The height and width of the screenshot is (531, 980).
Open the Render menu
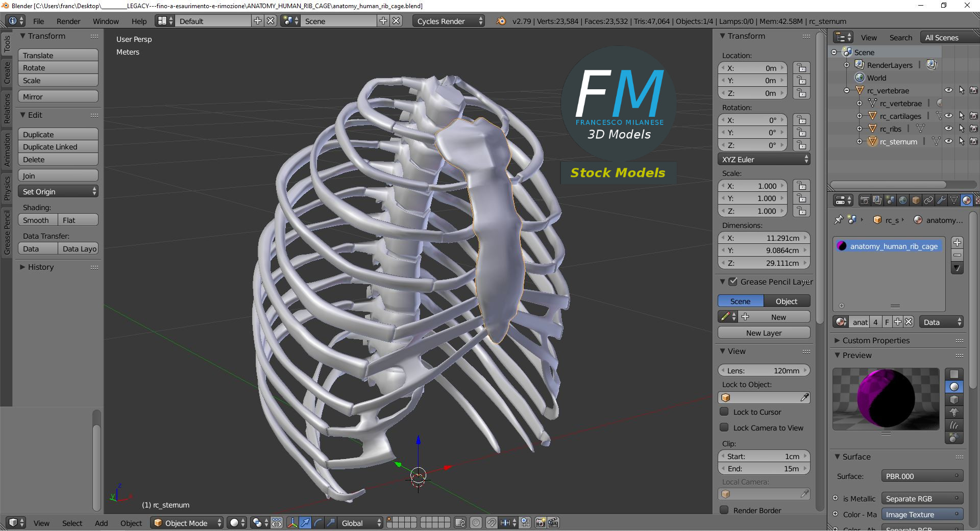click(x=68, y=21)
